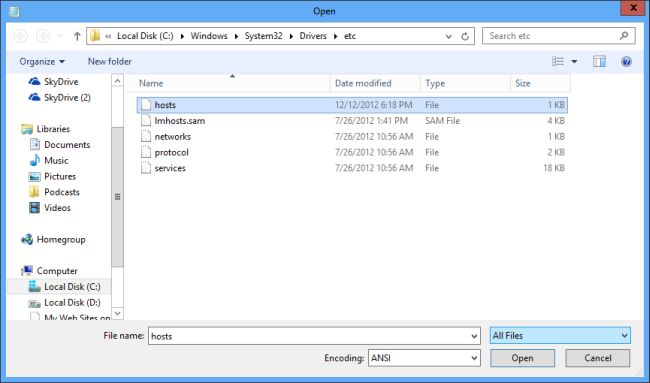
Task: Click the search magnifier icon
Action: click(x=624, y=36)
